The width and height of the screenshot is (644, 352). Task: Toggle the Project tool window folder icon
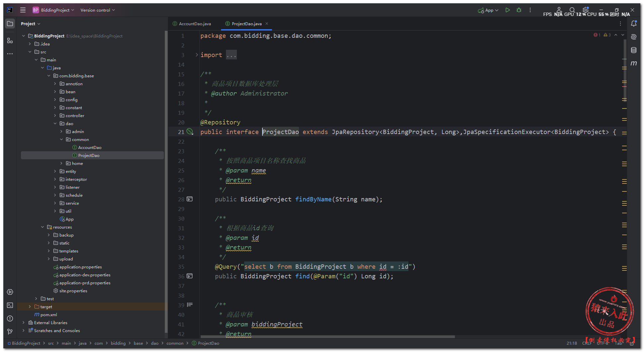(10, 24)
